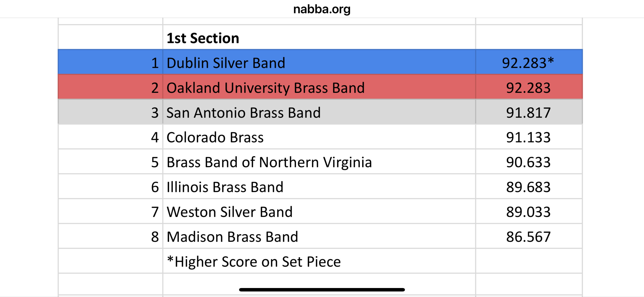Tap the nabba.org address bar
Image resolution: width=644 pixels, height=297 pixels.
pos(322,9)
